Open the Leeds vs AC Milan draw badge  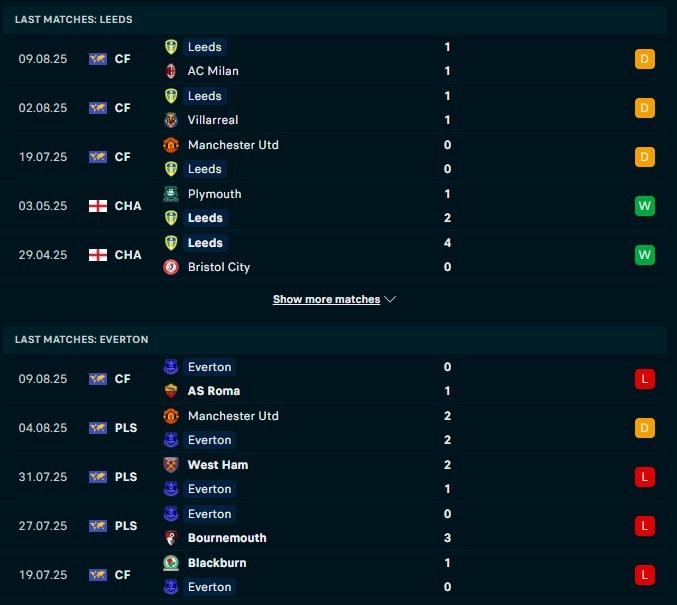coord(645,59)
